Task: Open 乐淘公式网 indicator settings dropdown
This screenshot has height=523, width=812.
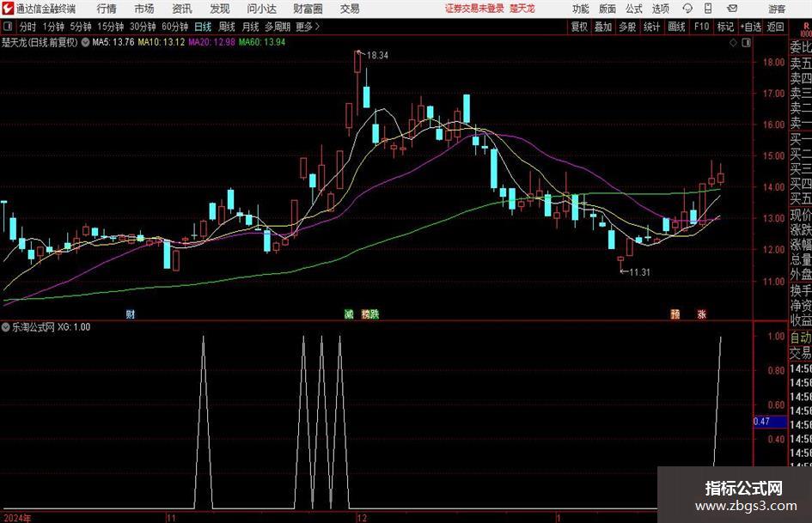Action: point(6,327)
